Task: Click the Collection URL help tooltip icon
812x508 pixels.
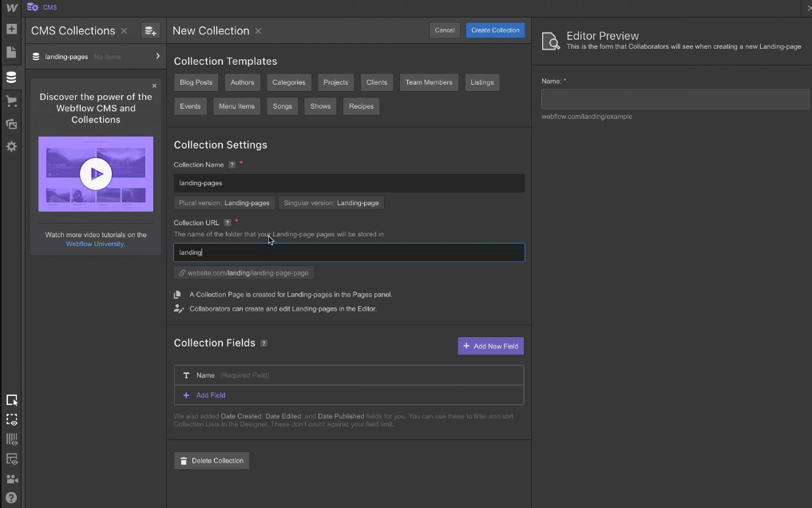Action: tap(227, 223)
